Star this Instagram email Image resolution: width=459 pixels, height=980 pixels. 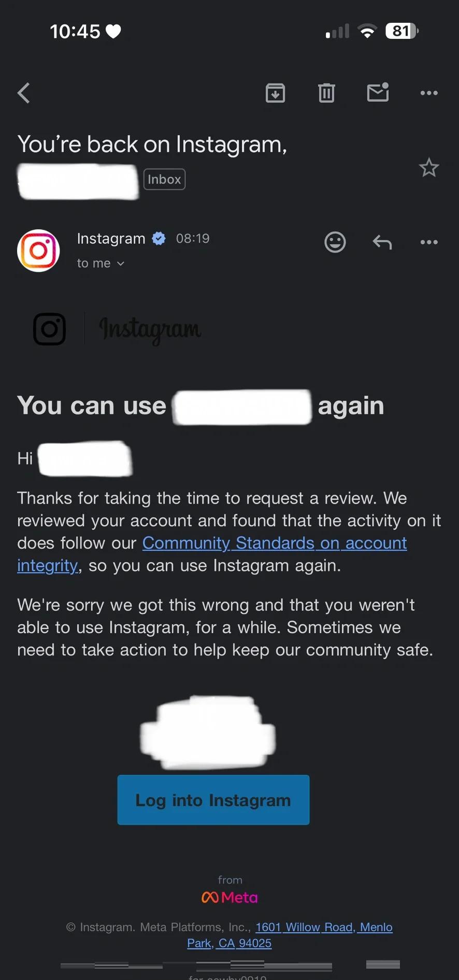[x=429, y=167]
